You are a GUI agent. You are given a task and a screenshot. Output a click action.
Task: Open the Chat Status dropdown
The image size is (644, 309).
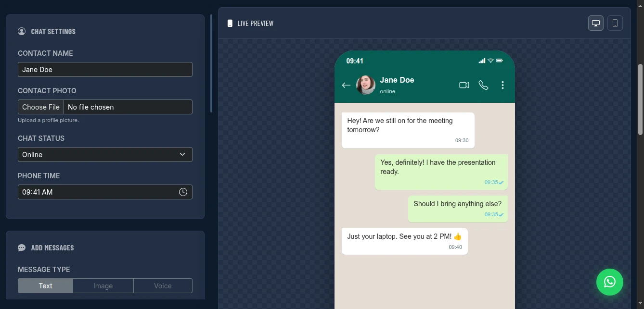105,154
